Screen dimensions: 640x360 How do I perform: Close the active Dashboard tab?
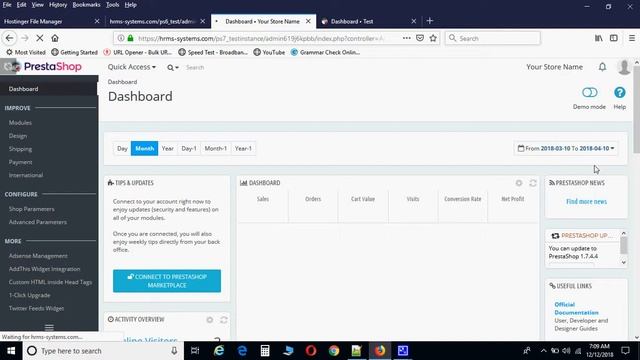[308, 21]
